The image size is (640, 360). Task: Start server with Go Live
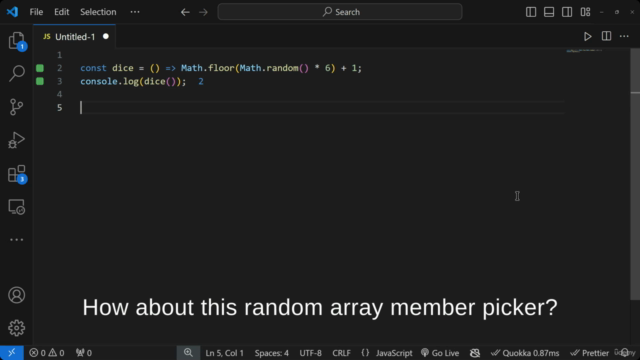(440, 353)
